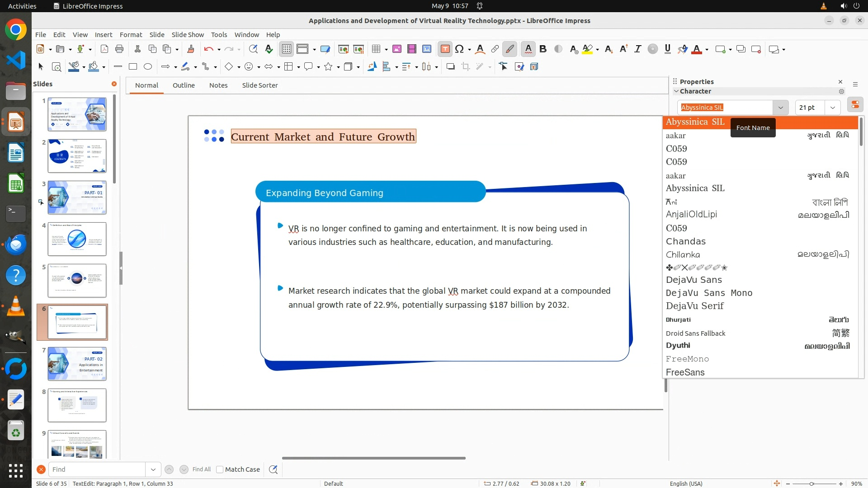Switch to the Slide Sorter tab

pos(259,85)
